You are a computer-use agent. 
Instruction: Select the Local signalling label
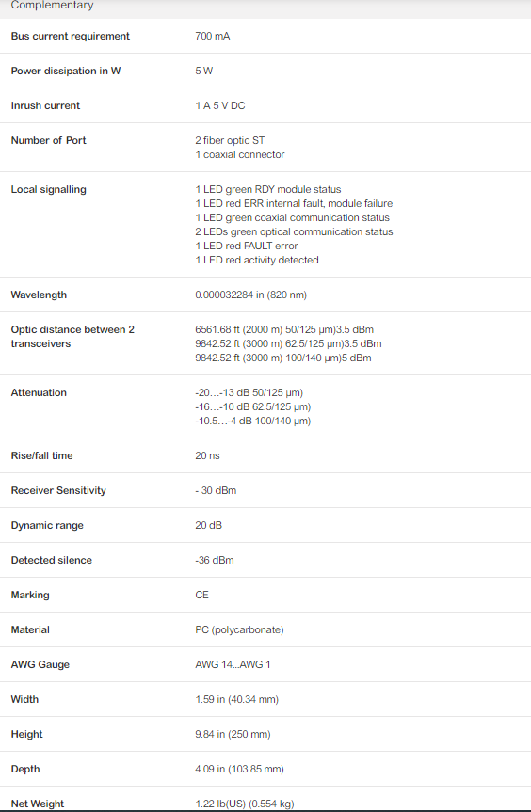pyautogui.click(x=49, y=189)
